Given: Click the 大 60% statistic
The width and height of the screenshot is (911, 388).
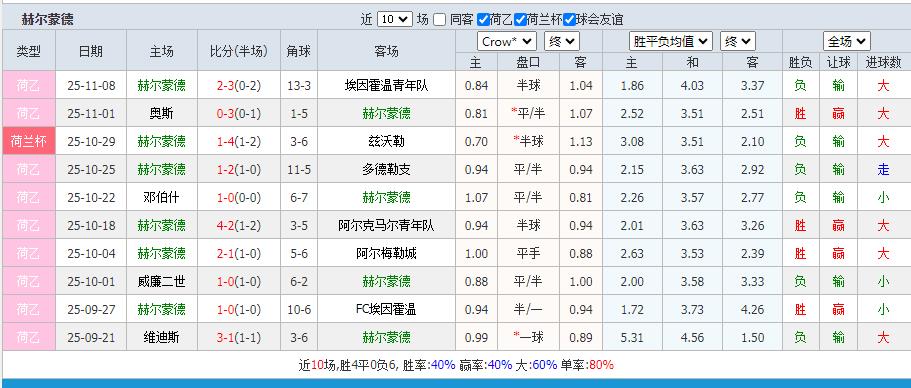Looking at the screenshot, I should 537,365.
